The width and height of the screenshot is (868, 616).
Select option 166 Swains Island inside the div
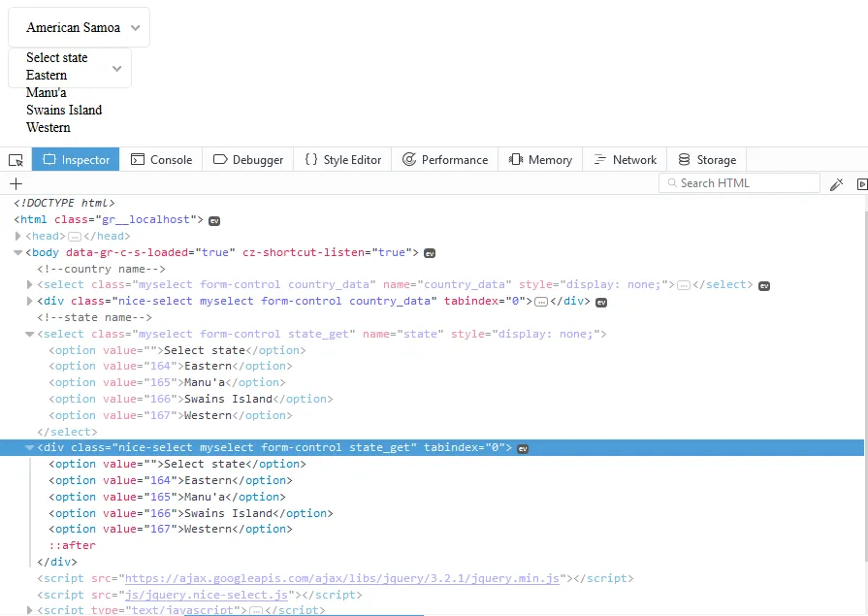191,513
